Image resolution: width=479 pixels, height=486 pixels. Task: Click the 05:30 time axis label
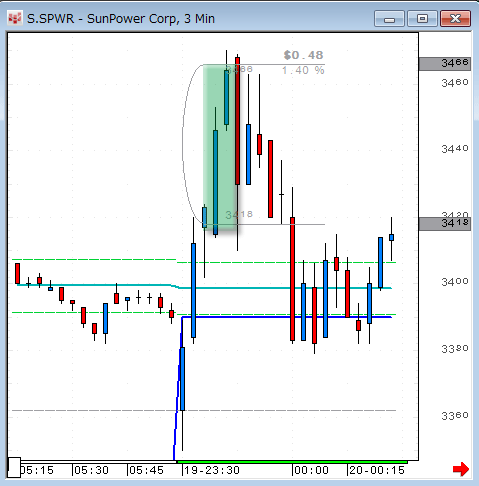[x=91, y=470]
